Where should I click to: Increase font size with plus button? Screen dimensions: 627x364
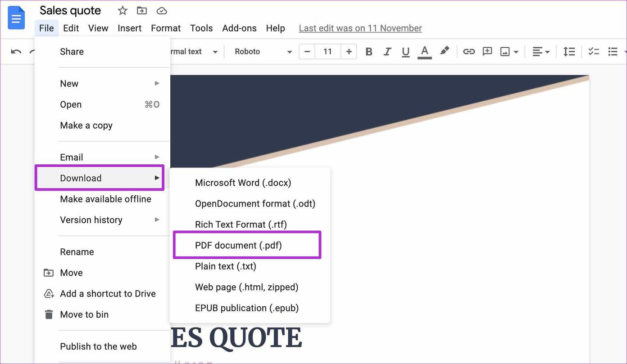[349, 52]
